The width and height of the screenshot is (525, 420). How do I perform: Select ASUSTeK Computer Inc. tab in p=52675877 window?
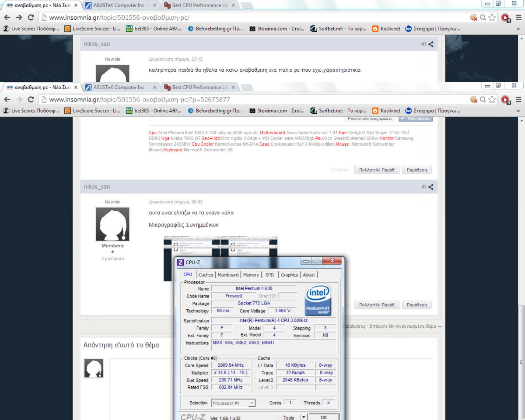tap(120, 87)
